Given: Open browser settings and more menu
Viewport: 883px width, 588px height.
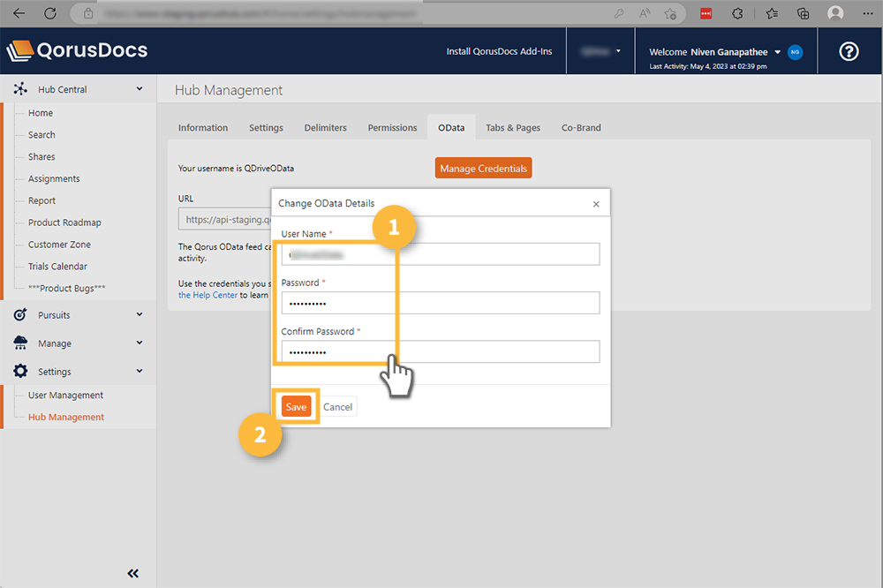Looking at the screenshot, I should click(x=868, y=13).
